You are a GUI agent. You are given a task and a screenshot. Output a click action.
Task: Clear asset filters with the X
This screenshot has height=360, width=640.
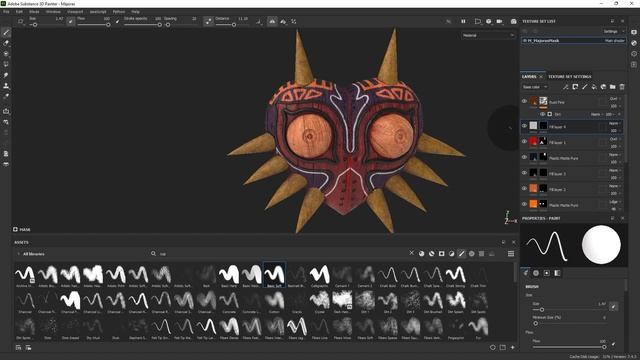411,253
